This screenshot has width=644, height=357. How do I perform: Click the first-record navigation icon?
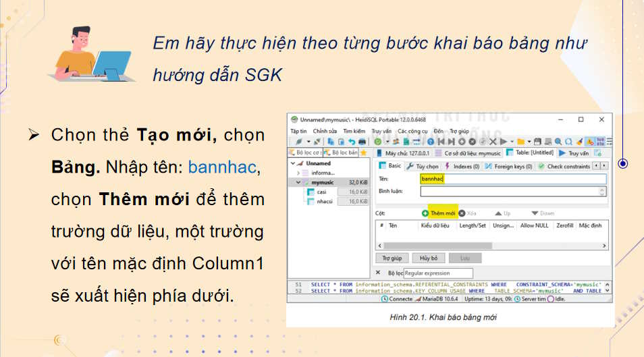pyautogui.click(x=441, y=142)
